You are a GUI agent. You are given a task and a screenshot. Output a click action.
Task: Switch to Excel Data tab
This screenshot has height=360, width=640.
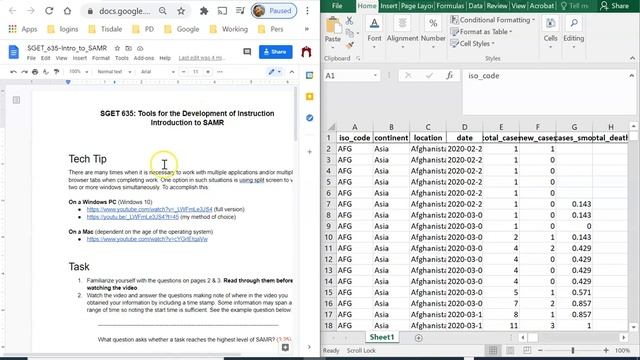tap(475, 6)
